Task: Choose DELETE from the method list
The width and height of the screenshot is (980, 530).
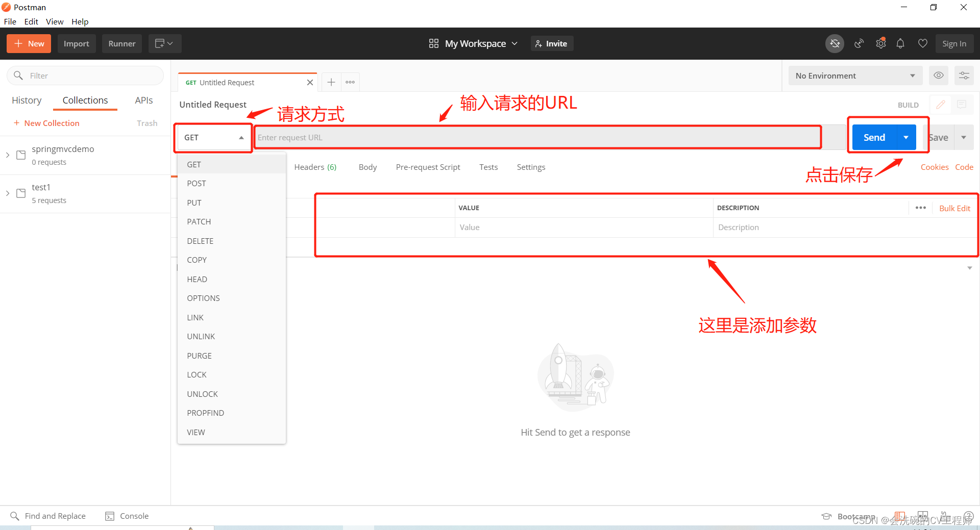Action: pyautogui.click(x=231, y=241)
